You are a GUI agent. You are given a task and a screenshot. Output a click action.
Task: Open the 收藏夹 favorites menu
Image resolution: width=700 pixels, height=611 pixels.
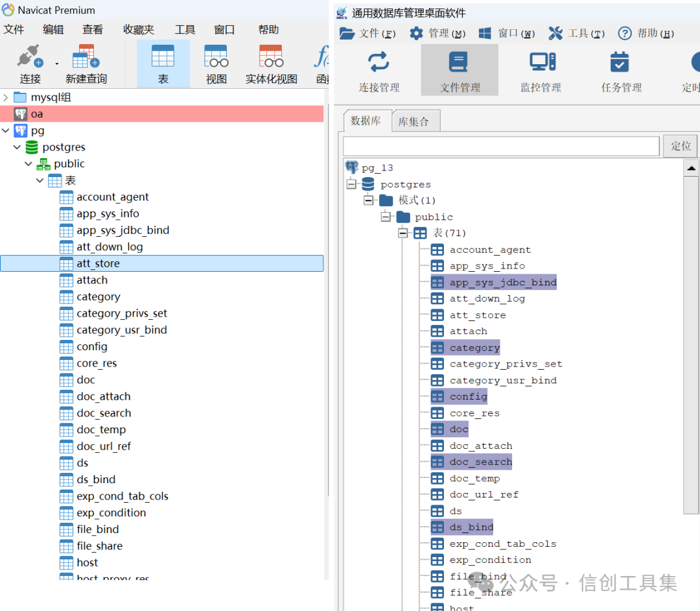[x=139, y=29]
